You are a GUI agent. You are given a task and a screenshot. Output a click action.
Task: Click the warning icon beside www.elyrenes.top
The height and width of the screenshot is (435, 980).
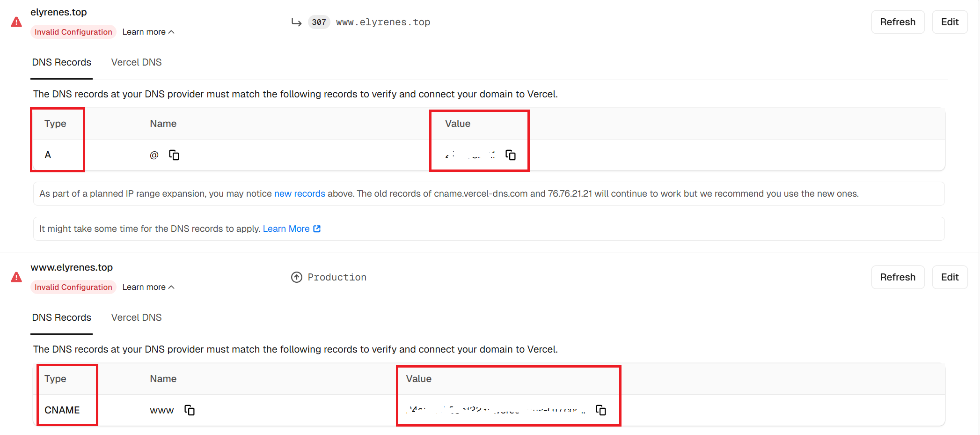pyautogui.click(x=16, y=277)
